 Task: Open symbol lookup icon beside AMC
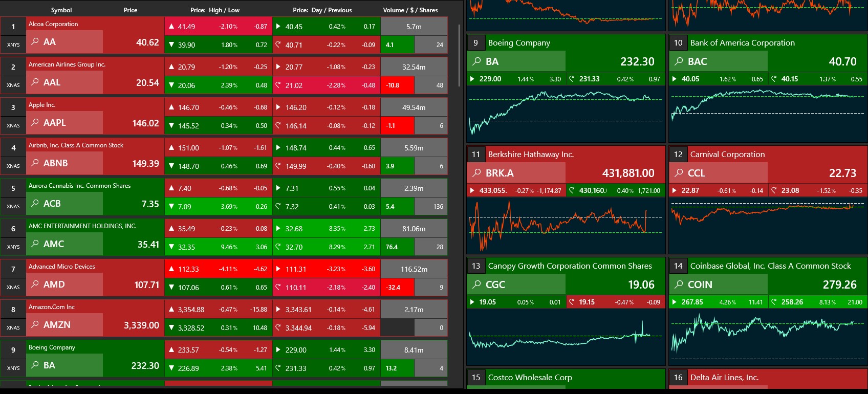[x=35, y=244]
